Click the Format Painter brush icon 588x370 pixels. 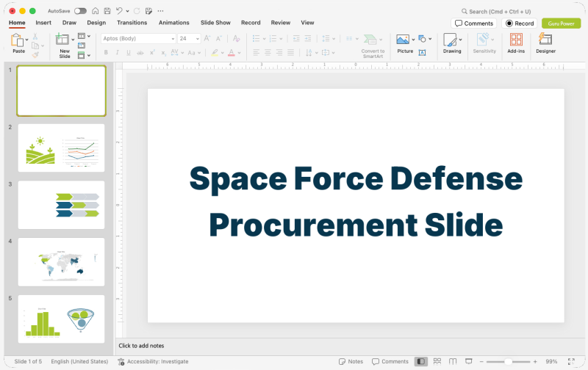click(35, 55)
